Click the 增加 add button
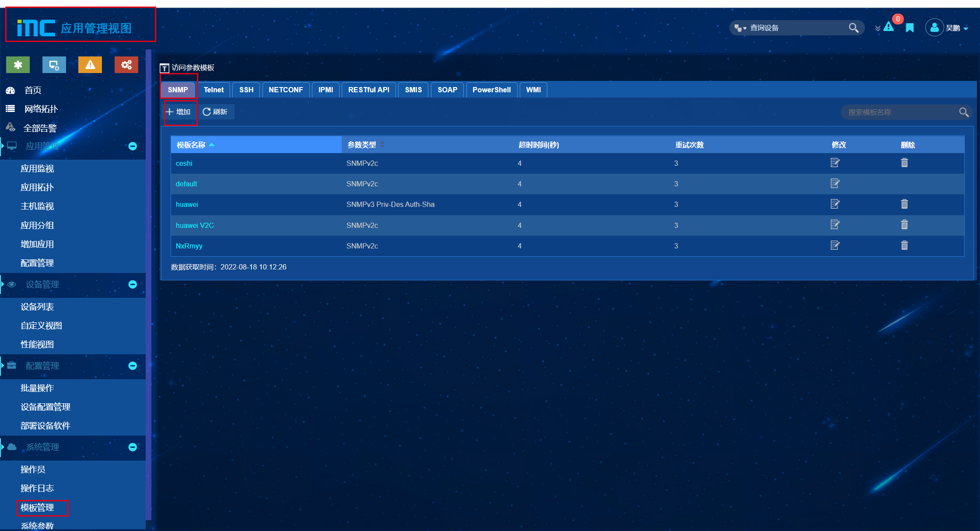Screen dimensions: 980x531 [x=178, y=112]
